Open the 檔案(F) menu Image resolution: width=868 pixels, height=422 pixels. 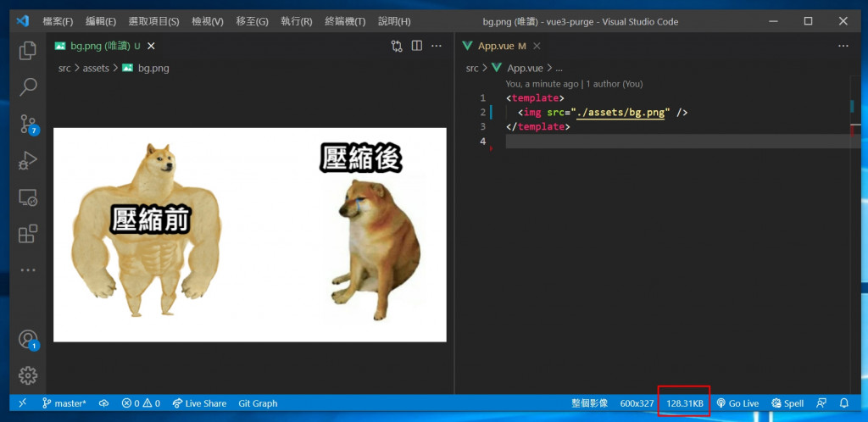pyautogui.click(x=58, y=21)
